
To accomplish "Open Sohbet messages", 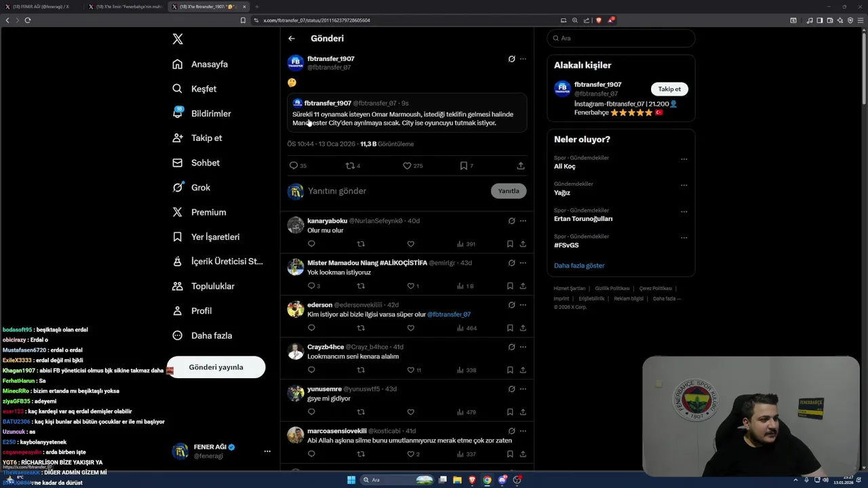I will tap(196, 163).
